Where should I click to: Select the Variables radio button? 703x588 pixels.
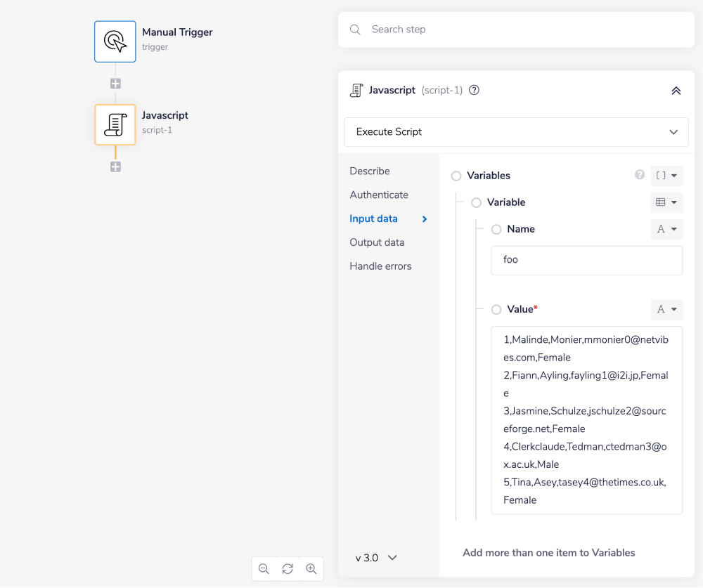(x=457, y=176)
